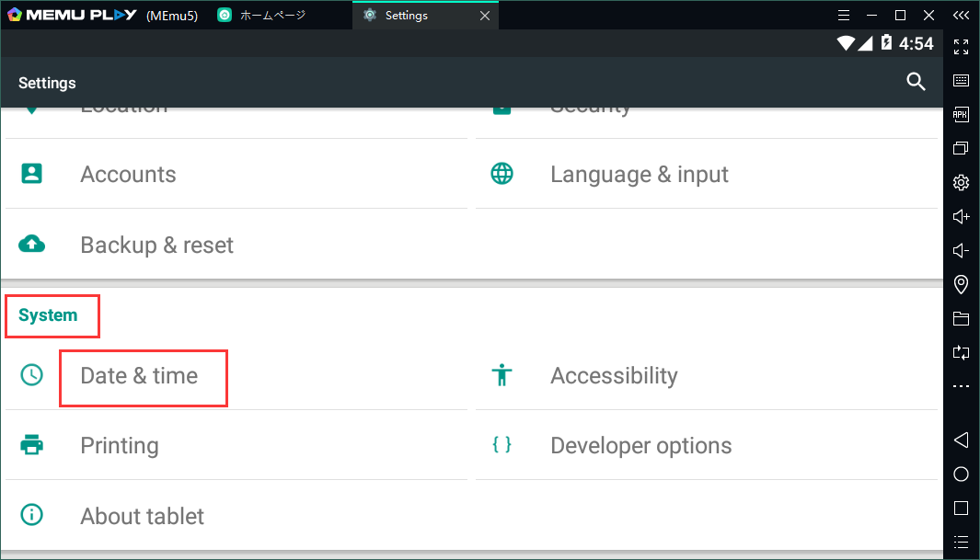Click the GPS location pin icon
Screen dimensions: 980x560
point(961,284)
